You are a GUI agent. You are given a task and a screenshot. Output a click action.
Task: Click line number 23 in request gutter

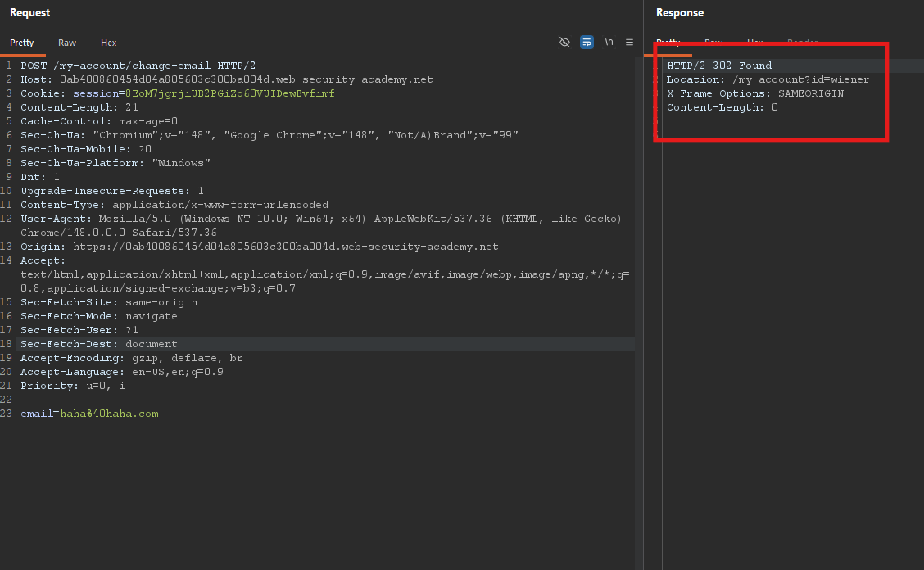point(7,414)
